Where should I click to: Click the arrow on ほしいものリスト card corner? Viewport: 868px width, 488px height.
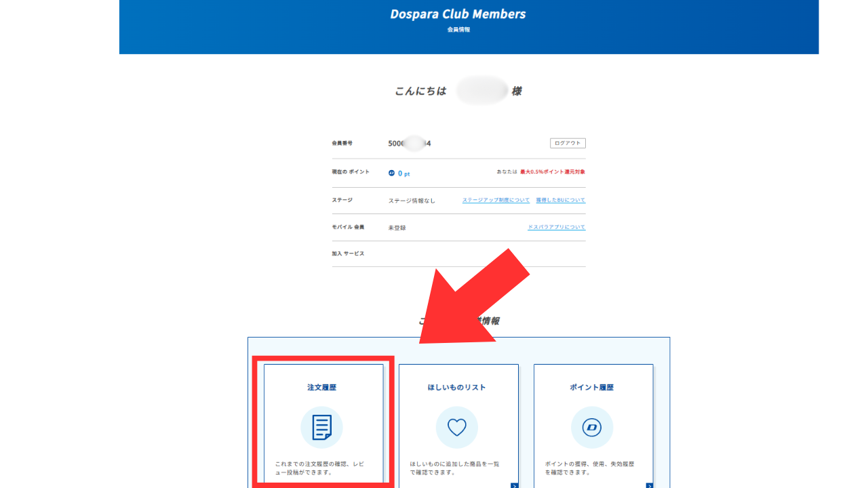pos(515,485)
